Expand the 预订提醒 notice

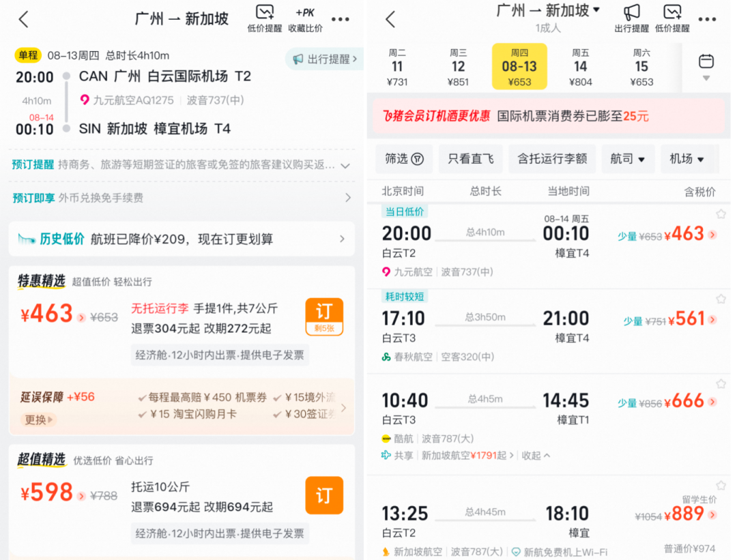coord(345,165)
